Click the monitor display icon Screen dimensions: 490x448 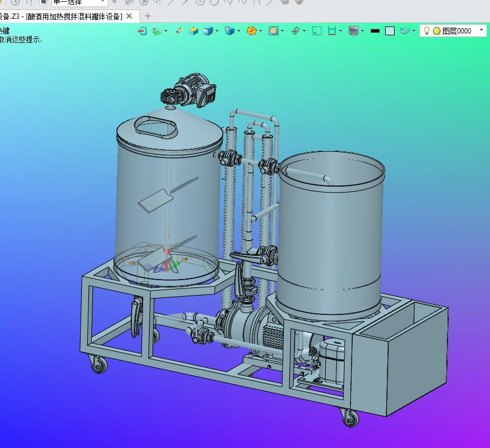coord(353,31)
